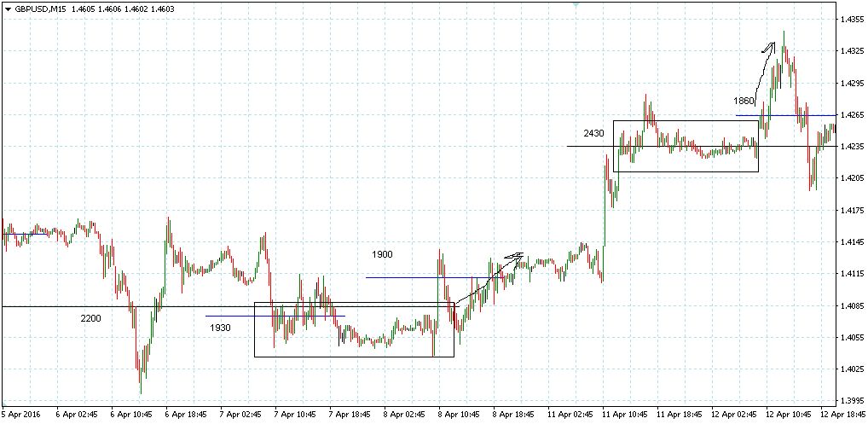
Task: Click the triangle before GBPUSD,M15 title
Action: click(x=7, y=9)
